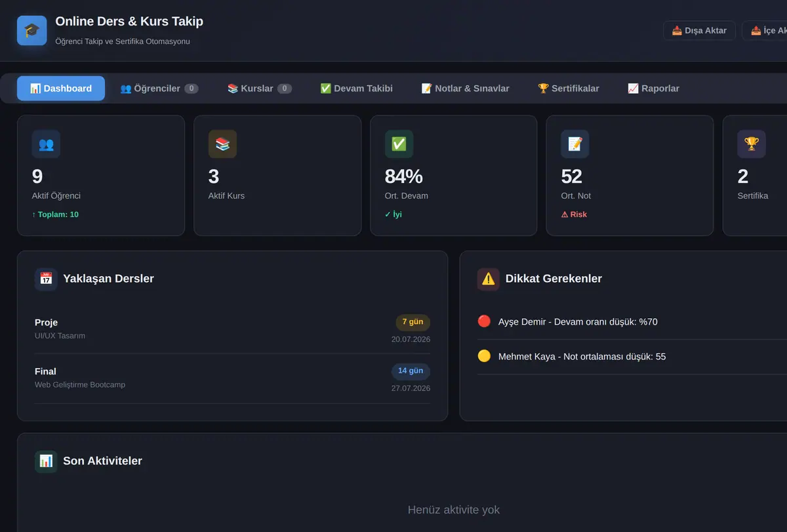Select the Proje upcoming lesson title
Screen dimensions: 787x532
46,323
